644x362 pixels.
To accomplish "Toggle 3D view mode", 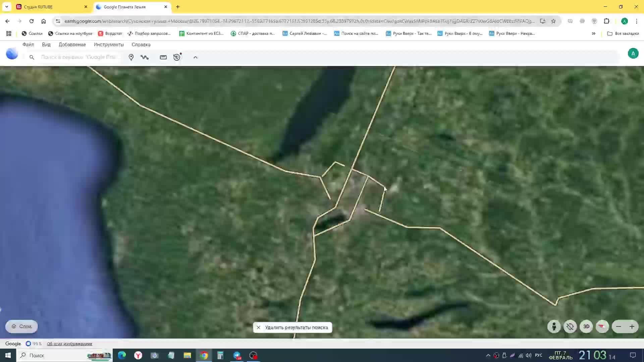I will (x=586, y=326).
